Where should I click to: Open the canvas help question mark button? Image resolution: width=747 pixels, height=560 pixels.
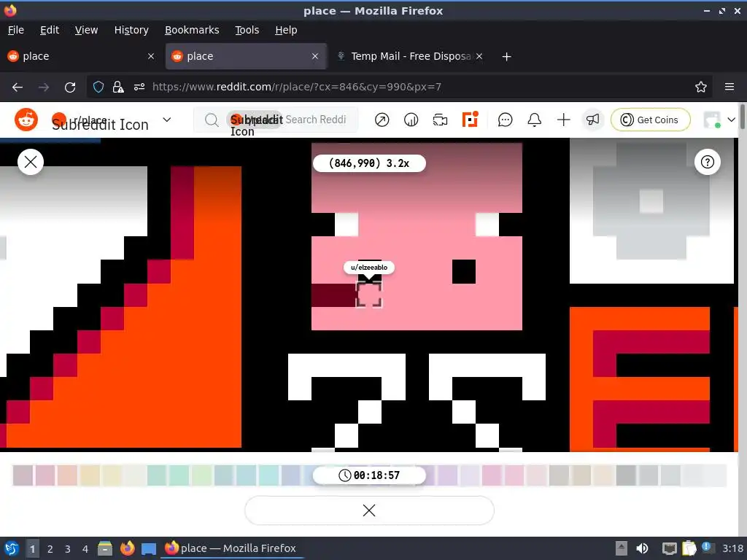(708, 162)
